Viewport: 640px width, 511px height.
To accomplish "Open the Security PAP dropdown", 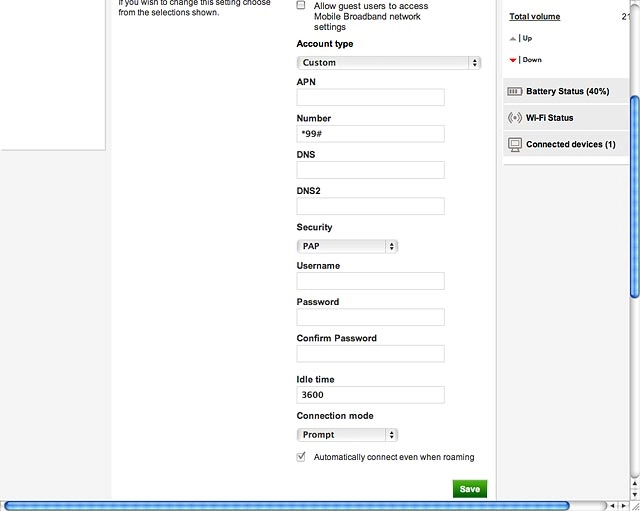I will pos(347,246).
